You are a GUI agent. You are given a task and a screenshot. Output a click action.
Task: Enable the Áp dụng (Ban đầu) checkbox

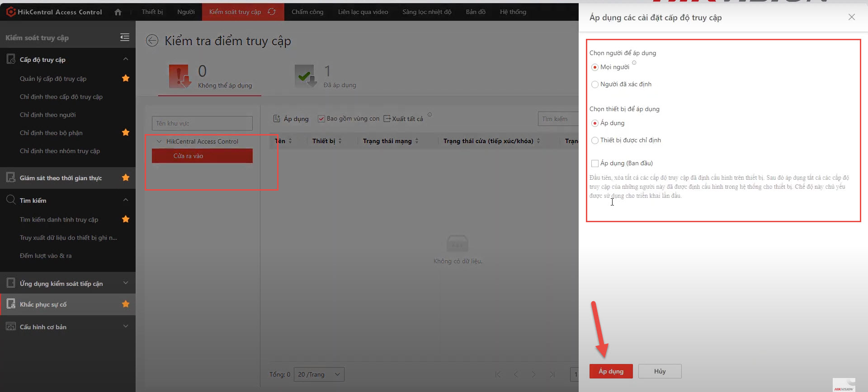[x=595, y=163]
